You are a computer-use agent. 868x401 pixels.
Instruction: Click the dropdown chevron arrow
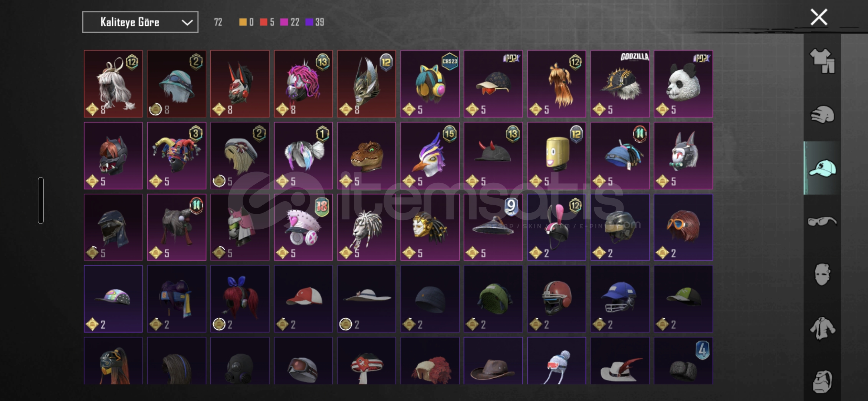187,23
